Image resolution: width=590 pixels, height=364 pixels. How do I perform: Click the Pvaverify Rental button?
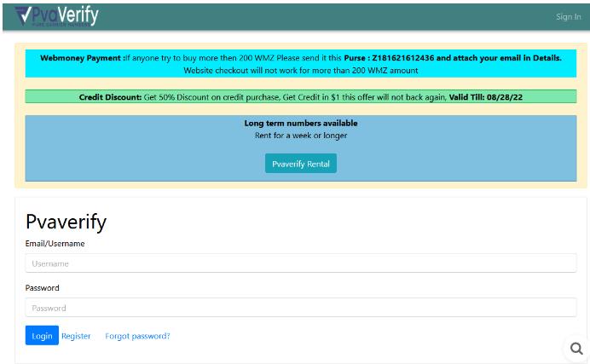coord(301,164)
